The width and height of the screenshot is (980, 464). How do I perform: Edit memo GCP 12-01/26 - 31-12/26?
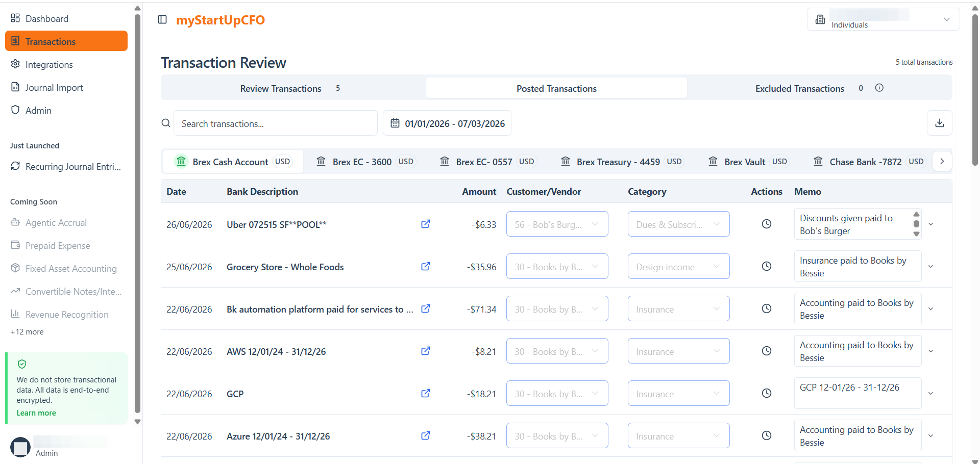857,393
